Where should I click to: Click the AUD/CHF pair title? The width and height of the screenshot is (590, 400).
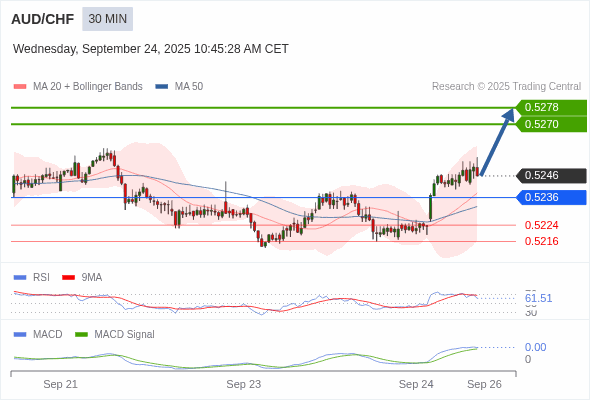(x=43, y=19)
